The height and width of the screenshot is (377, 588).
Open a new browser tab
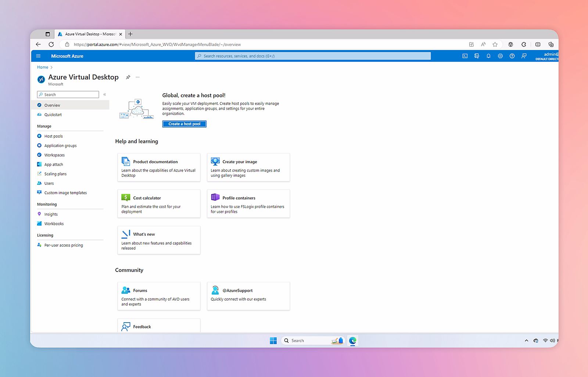point(130,34)
